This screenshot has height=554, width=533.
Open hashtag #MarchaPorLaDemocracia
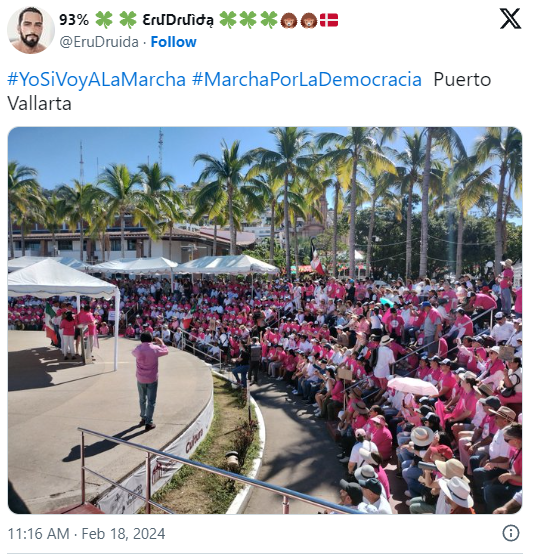point(307,79)
